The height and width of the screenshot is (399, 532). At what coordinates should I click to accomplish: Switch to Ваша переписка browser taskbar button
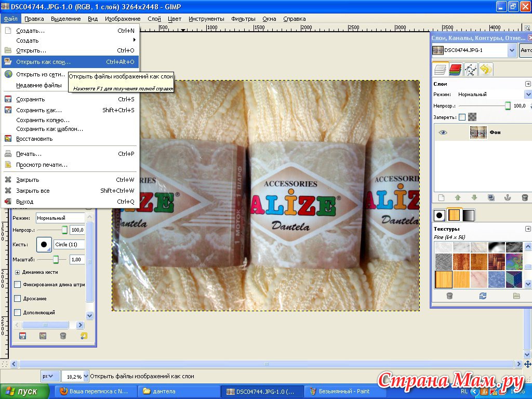(x=96, y=391)
